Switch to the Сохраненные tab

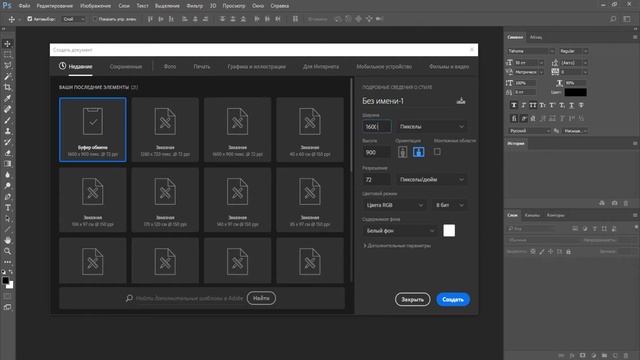pyautogui.click(x=126, y=67)
